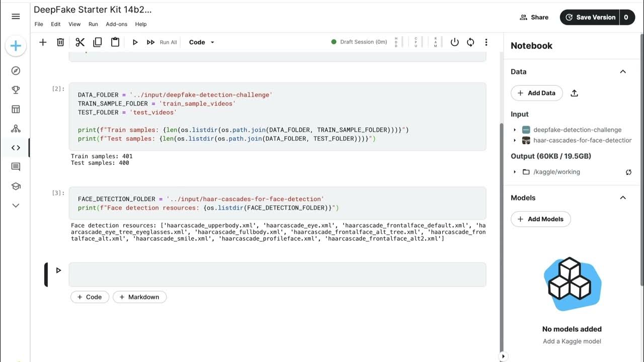
Task: Click the Share button
Action: coord(534,17)
